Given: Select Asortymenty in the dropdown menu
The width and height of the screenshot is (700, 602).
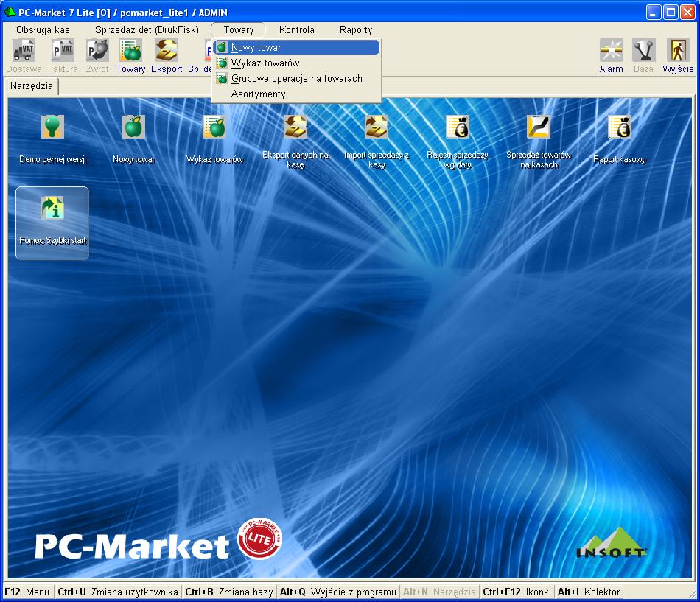Looking at the screenshot, I should tap(258, 94).
